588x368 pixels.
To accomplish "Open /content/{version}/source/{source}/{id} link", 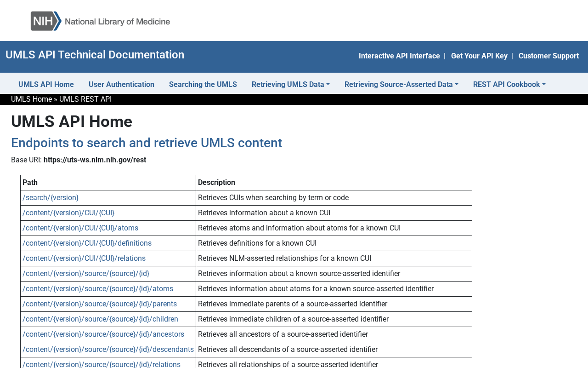I will coord(86,274).
